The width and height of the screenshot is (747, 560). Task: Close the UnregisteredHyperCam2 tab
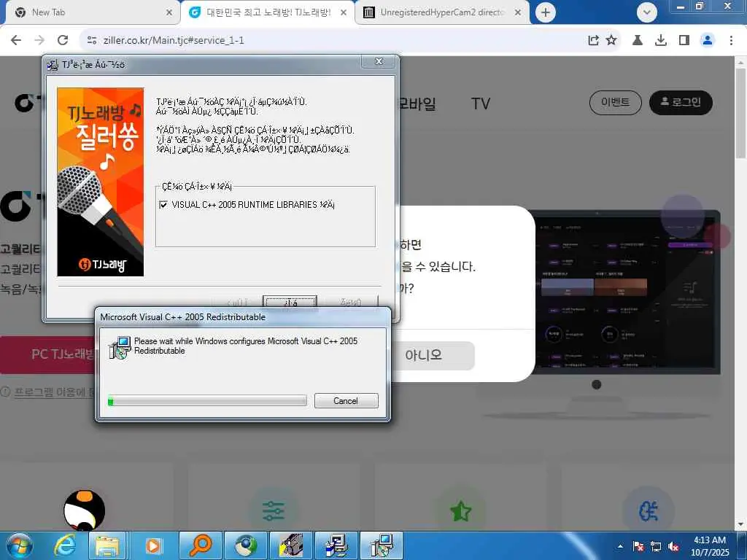(x=518, y=12)
